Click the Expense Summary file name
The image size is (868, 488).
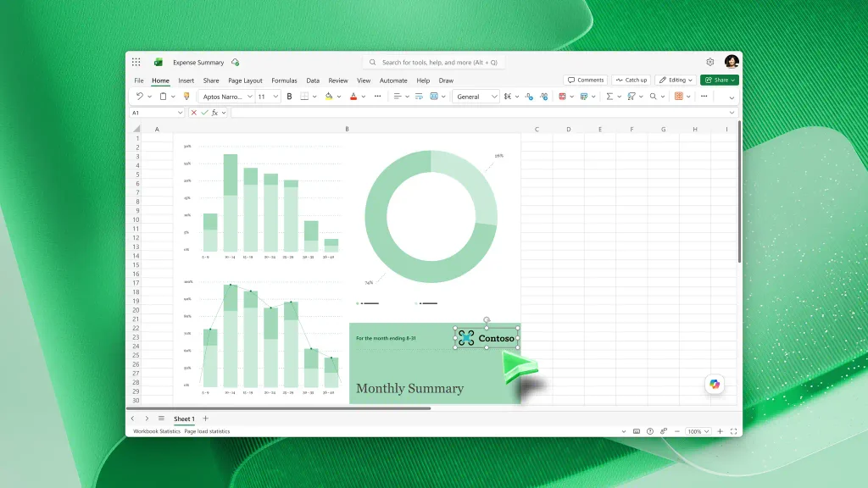198,62
